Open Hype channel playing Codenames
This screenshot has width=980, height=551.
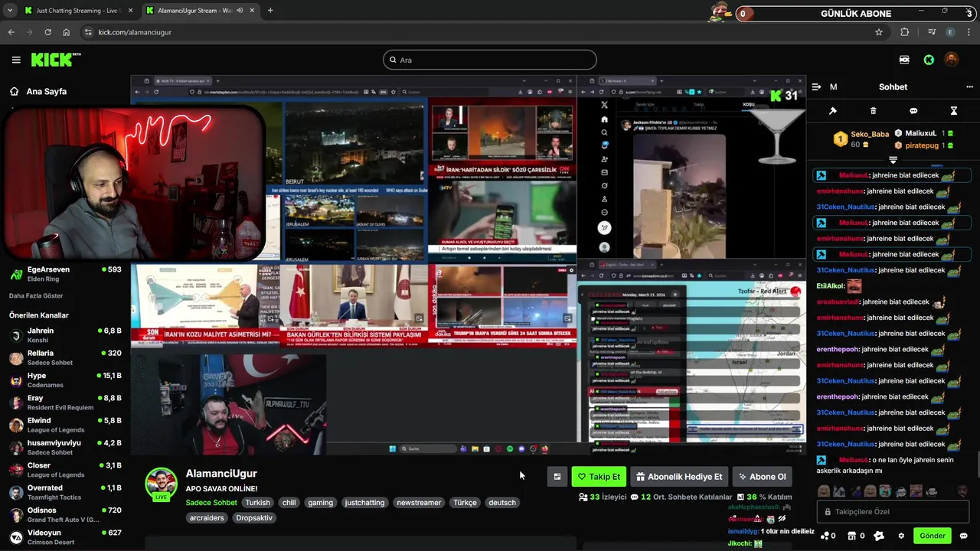[x=65, y=380]
